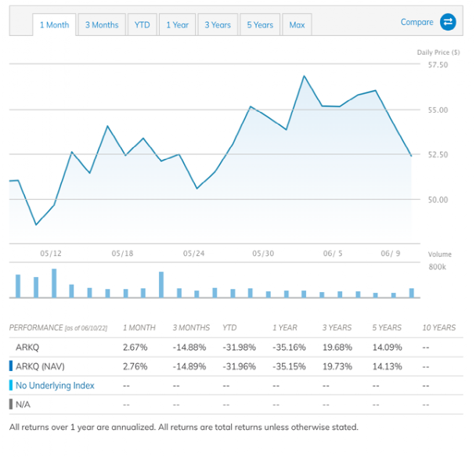View the Max time range
This screenshot has width=476, height=458.
tap(297, 25)
